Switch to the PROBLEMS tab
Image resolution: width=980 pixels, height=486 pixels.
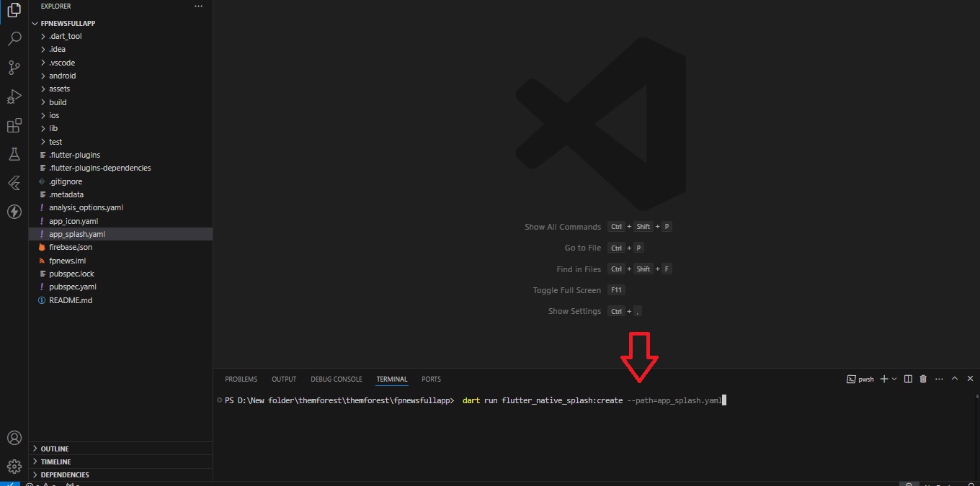(x=241, y=379)
